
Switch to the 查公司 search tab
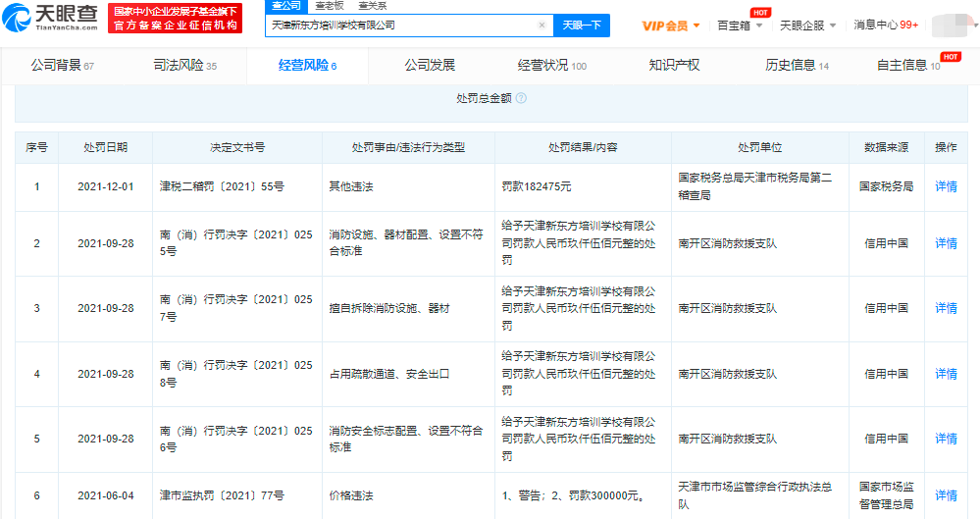[x=286, y=6]
